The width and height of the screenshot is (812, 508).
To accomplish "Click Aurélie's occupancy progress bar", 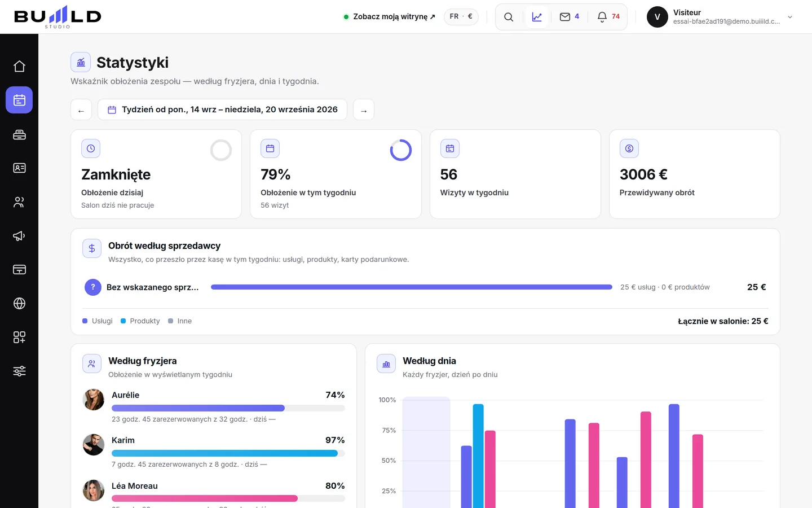I will click(x=228, y=408).
